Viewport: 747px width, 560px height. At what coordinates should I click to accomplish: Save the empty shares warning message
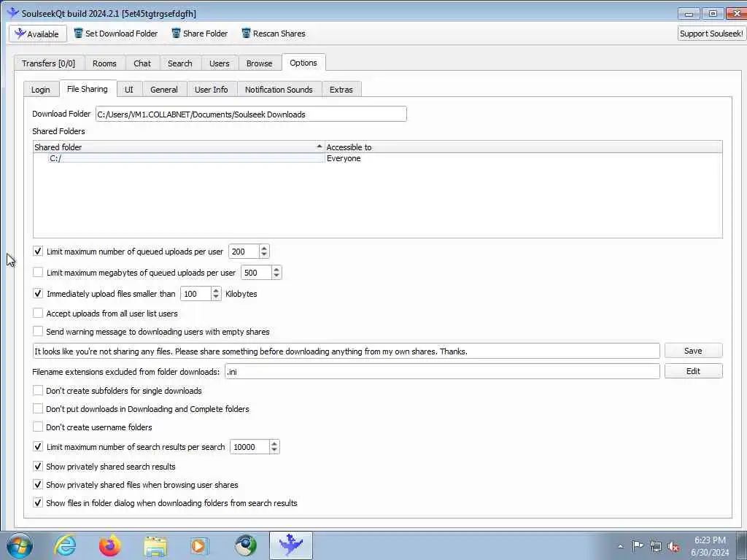pyautogui.click(x=693, y=351)
